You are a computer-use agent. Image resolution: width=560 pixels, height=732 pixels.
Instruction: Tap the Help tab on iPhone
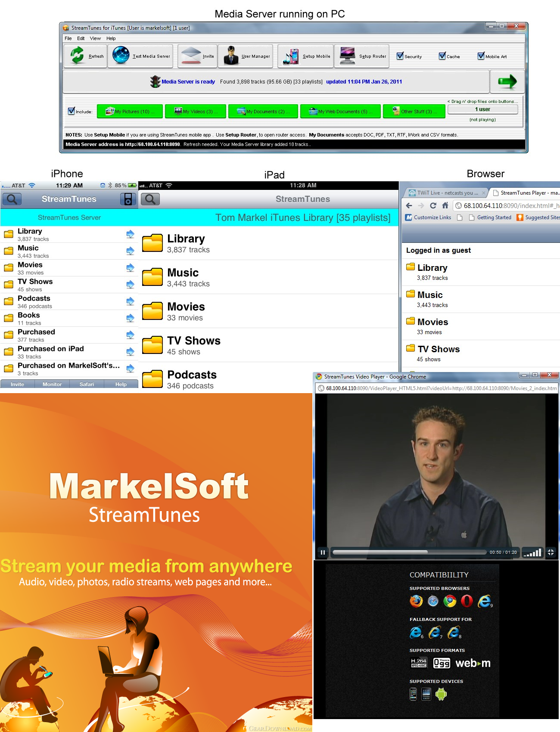coord(121,384)
